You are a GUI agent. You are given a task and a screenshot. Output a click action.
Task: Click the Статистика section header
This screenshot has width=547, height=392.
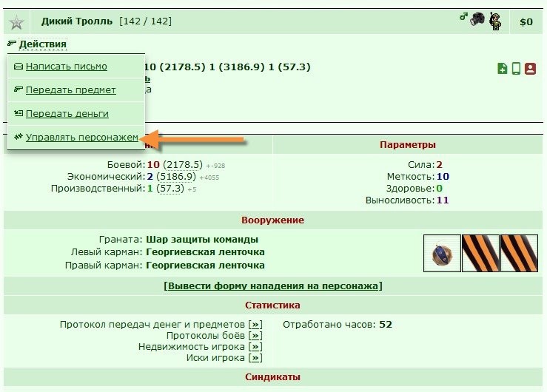273,305
